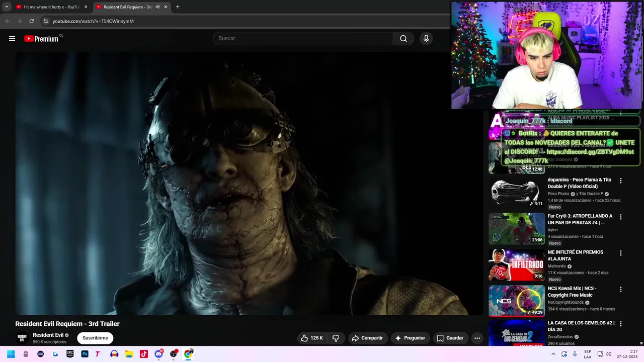Open the Far Cry 3 video thumbnail

pos(517,228)
